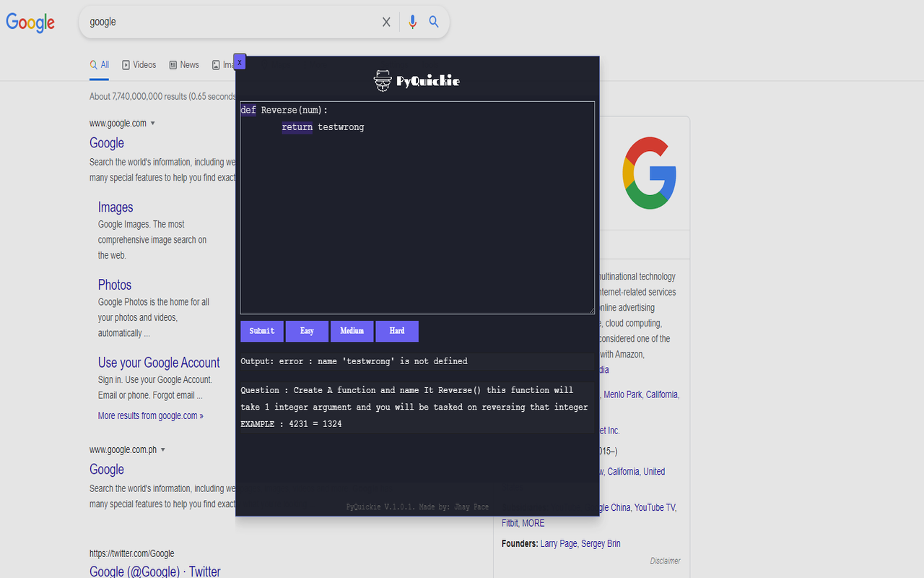Select the Easy difficulty level
The width and height of the screenshot is (924, 578).
(306, 331)
